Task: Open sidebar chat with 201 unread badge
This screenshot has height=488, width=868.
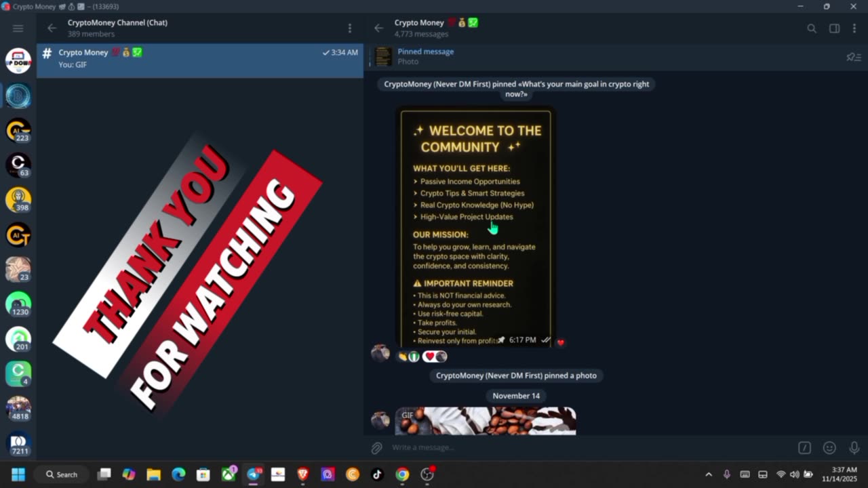Action: click(18, 340)
